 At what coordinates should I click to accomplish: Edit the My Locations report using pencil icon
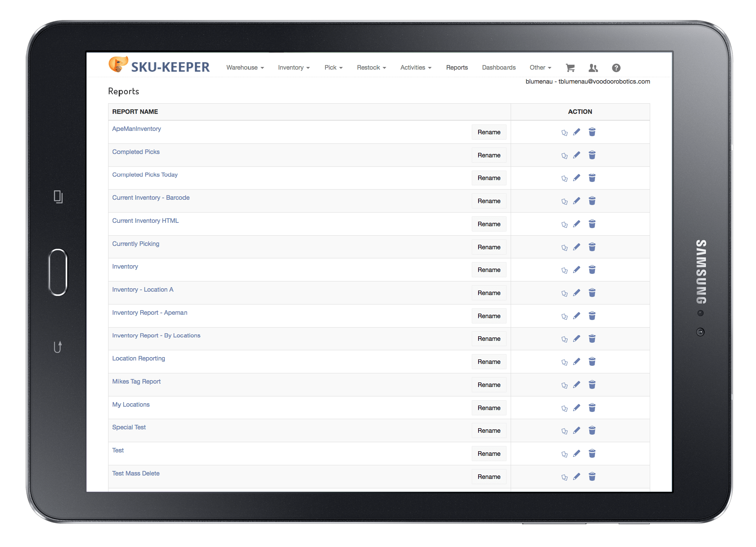[576, 407]
